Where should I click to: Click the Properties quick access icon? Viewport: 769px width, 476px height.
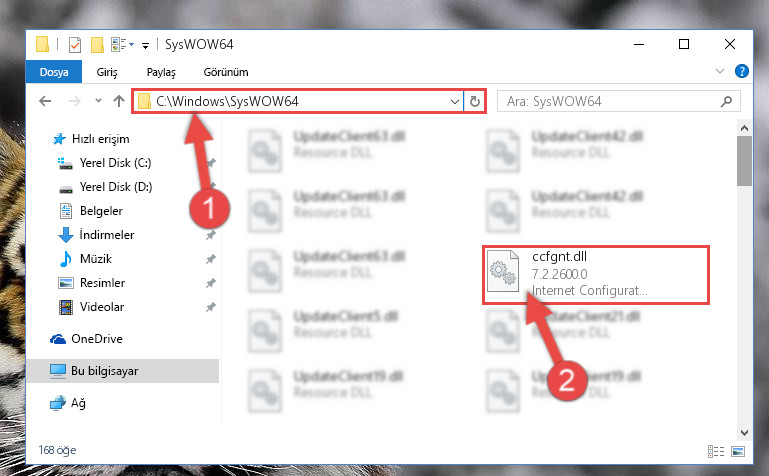(x=75, y=45)
